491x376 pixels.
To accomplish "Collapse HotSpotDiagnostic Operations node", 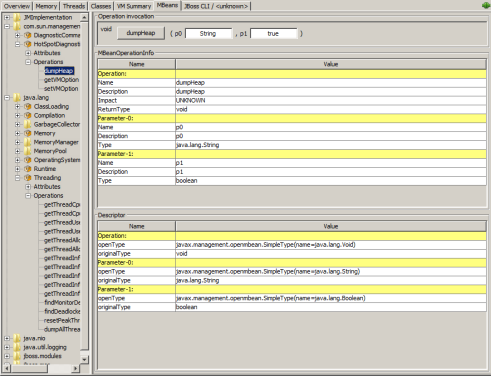I will click(28, 62).
